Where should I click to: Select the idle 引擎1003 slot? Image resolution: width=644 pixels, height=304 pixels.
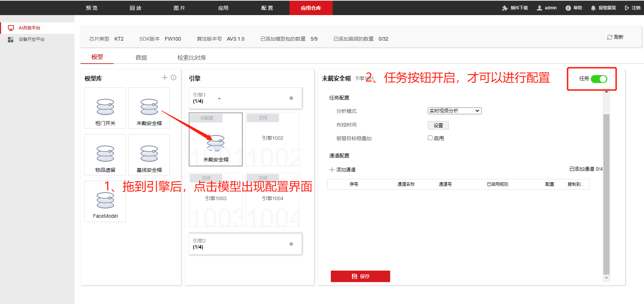pyautogui.click(x=216, y=200)
